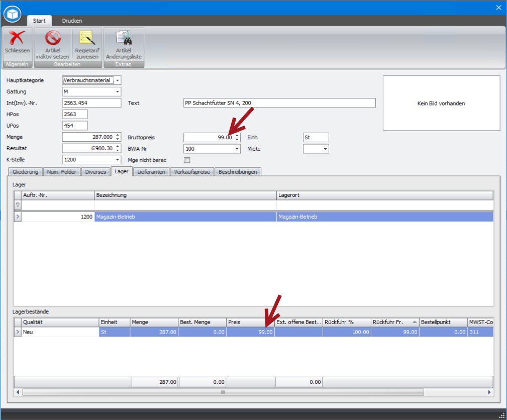The height and width of the screenshot is (420, 507).
Task: Expand the K-Stelle dropdown
Action: click(118, 160)
